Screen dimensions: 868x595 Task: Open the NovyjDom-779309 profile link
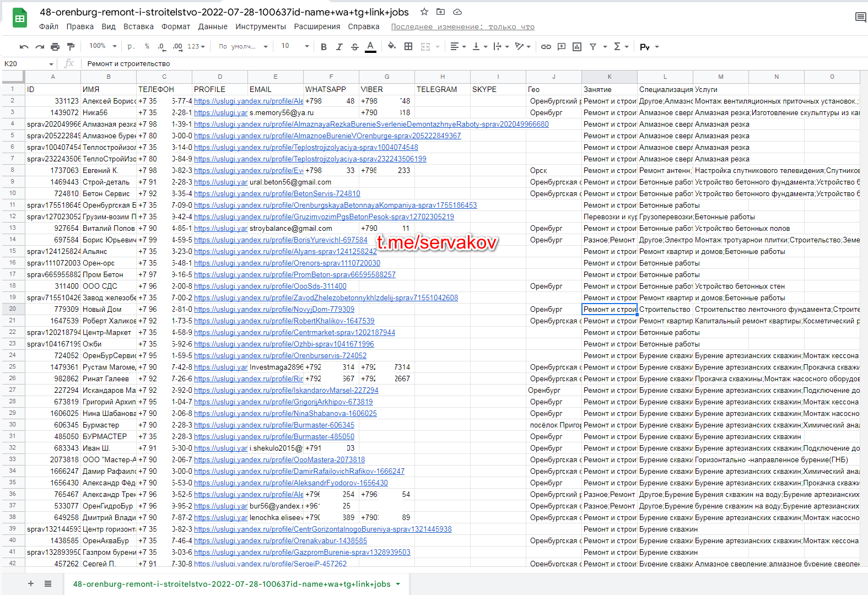(274, 309)
